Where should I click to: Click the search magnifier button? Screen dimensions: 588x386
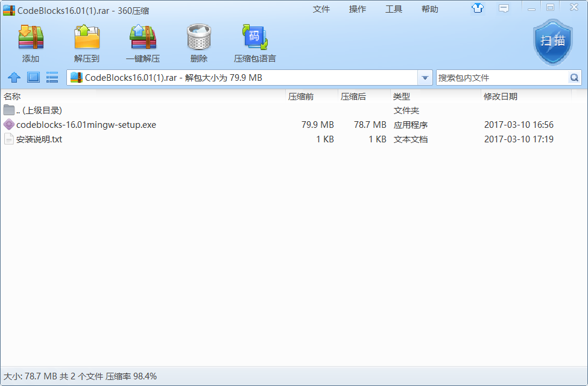(x=574, y=78)
